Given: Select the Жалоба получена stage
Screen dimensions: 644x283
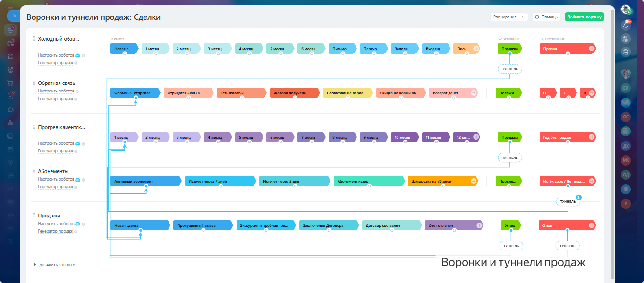Looking at the screenshot, I should [295, 93].
